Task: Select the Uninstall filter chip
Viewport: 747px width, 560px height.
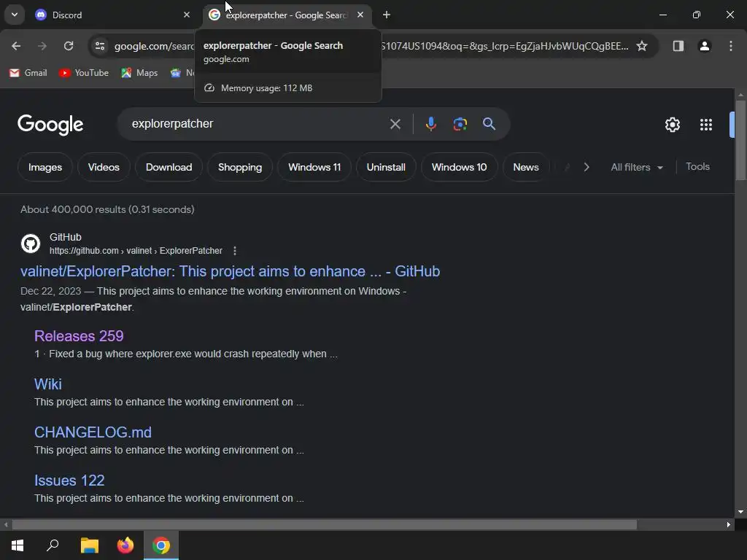Action: [386, 167]
